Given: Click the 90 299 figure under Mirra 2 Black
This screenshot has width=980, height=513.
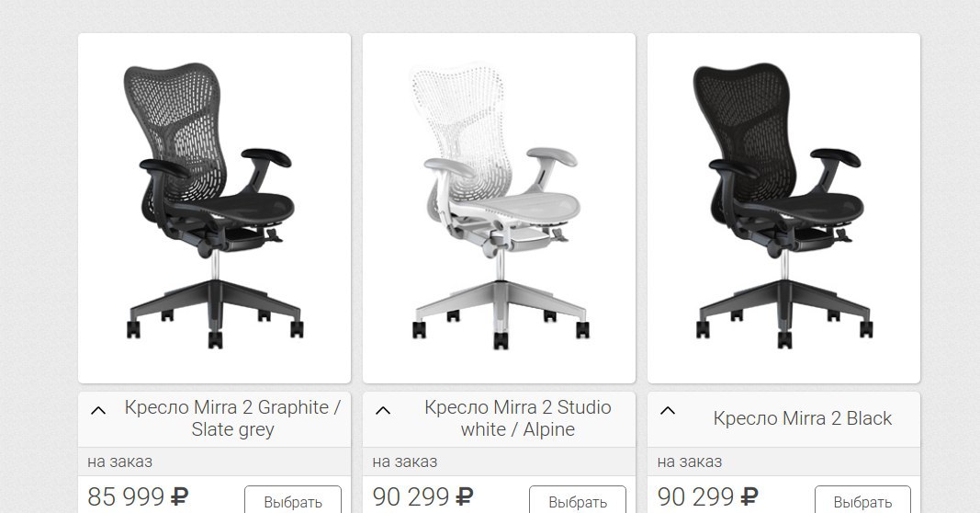Looking at the screenshot, I should [x=695, y=496].
